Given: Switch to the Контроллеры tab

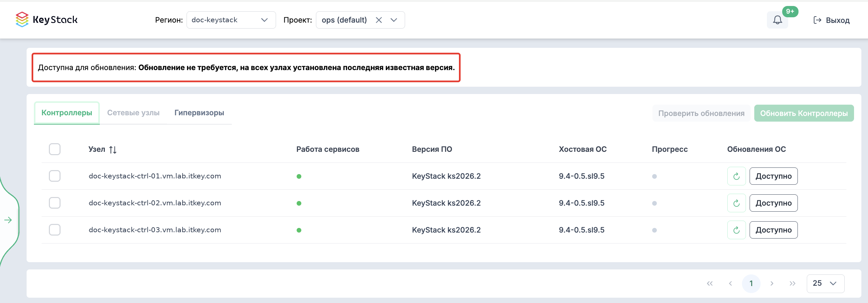Looking at the screenshot, I should [67, 113].
